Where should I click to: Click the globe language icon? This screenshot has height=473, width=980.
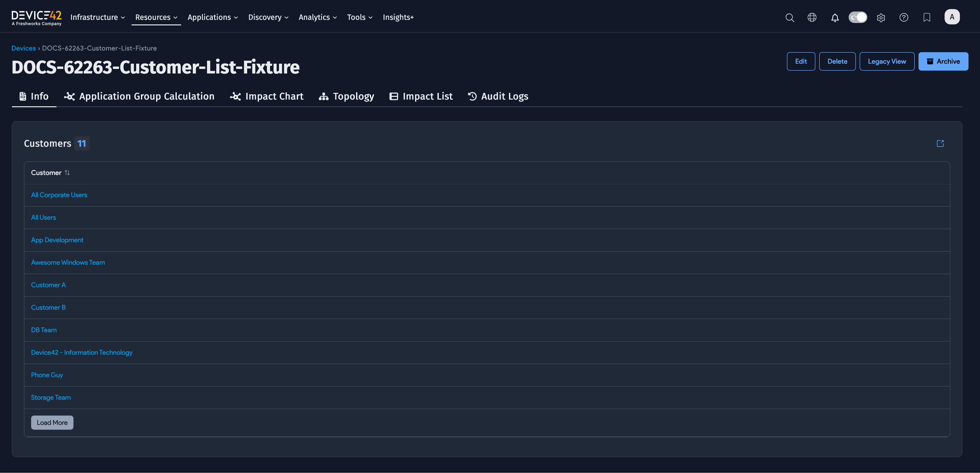pyautogui.click(x=812, y=17)
